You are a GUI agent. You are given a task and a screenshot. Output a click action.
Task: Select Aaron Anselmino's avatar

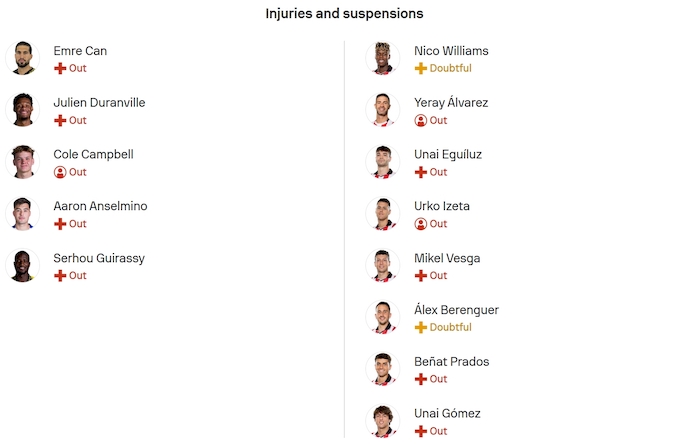click(22, 214)
